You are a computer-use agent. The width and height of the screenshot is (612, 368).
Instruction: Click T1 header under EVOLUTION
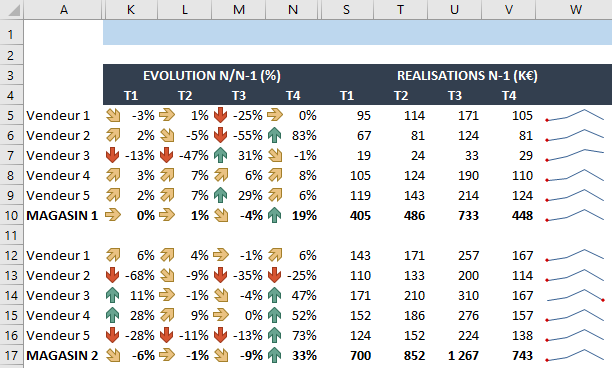(x=131, y=96)
